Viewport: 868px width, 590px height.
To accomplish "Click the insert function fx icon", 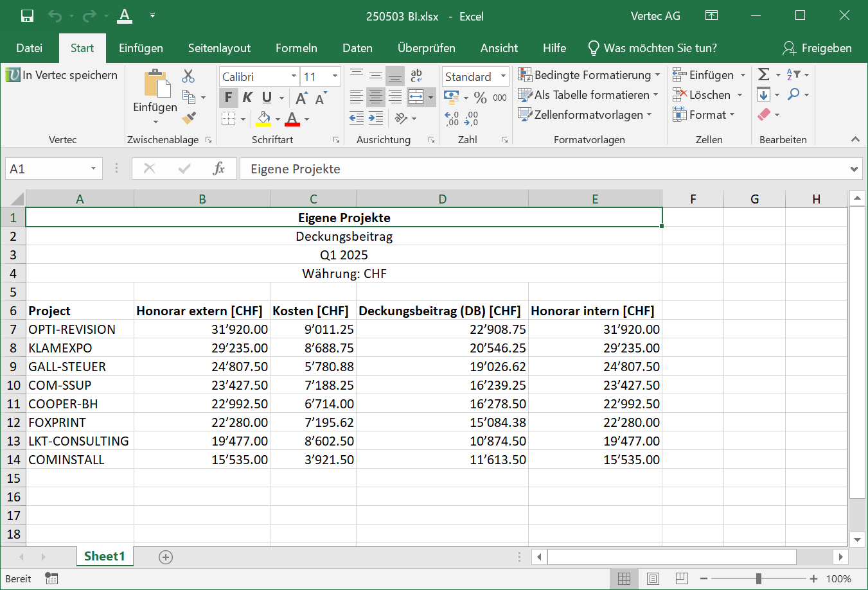I will (218, 169).
